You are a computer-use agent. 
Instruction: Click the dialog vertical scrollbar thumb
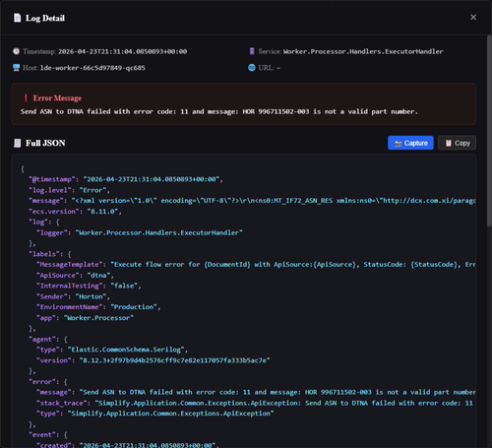pos(489,130)
